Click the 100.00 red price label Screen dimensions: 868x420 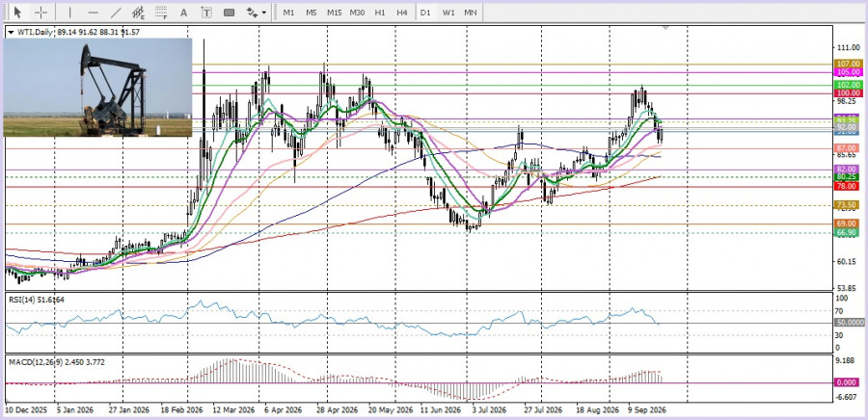pyautogui.click(x=849, y=93)
